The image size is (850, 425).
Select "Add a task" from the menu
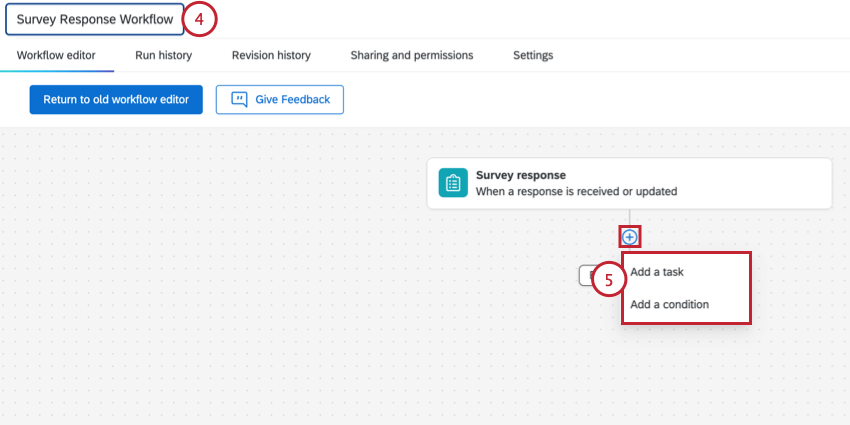[657, 272]
